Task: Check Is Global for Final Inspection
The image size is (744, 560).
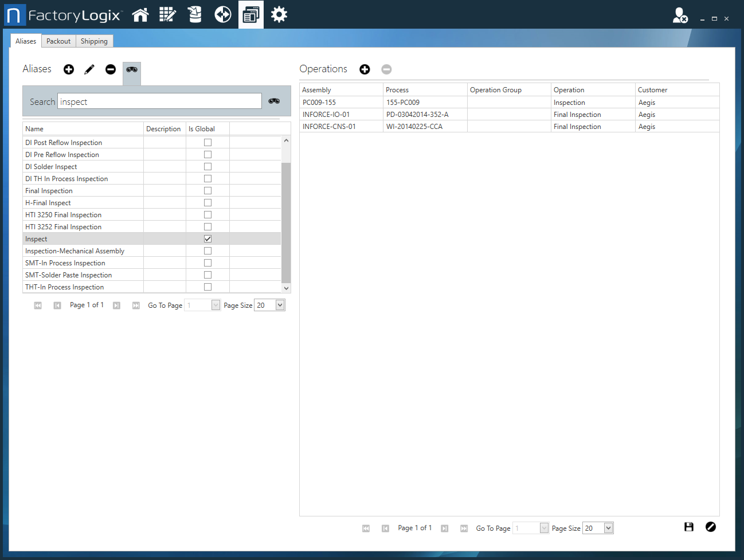Action: click(x=207, y=191)
